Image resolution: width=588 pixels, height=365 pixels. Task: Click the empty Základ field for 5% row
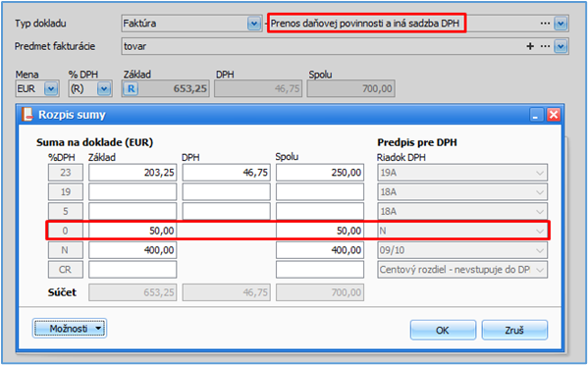(133, 211)
